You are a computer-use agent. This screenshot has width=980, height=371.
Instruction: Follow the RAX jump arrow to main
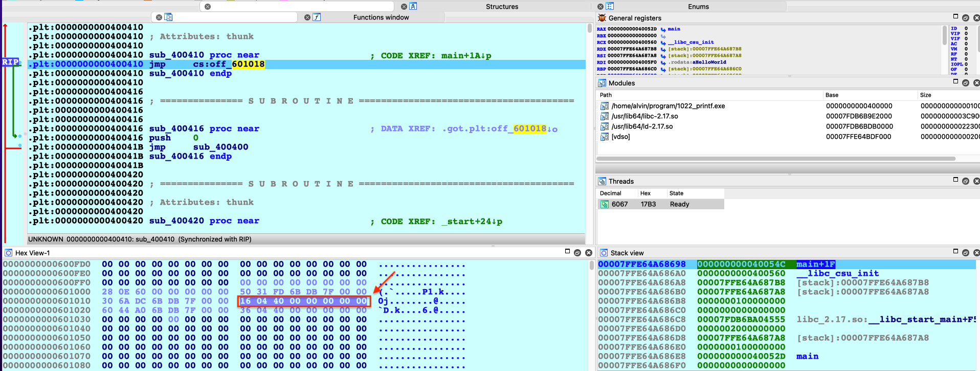click(x=663, y=29)
